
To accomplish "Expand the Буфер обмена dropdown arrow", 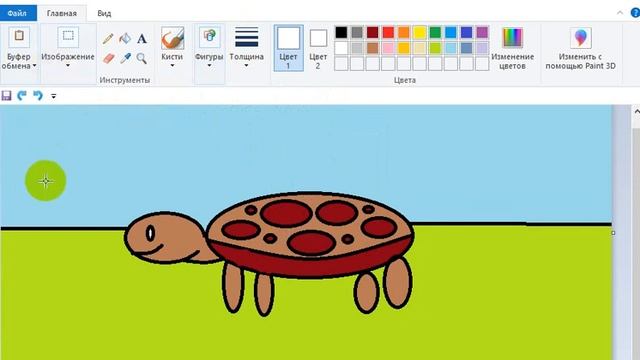I will click(x=35, y=66).
